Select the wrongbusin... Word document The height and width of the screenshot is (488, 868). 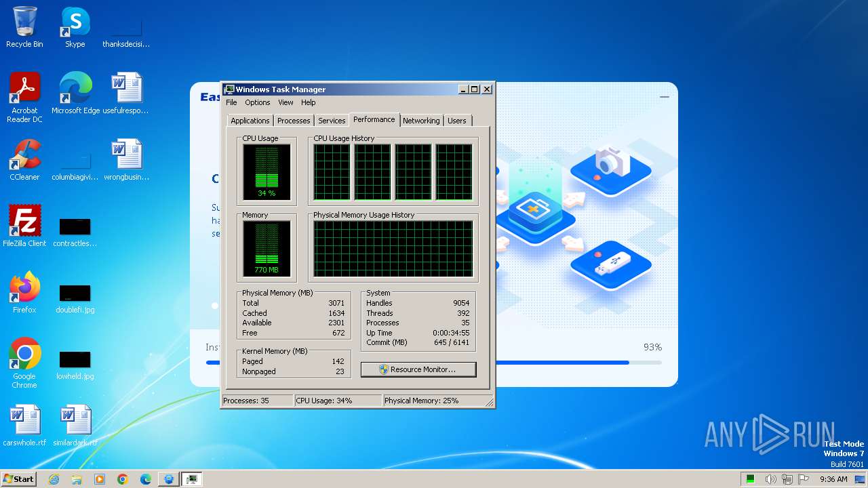[x=126, y=160]
